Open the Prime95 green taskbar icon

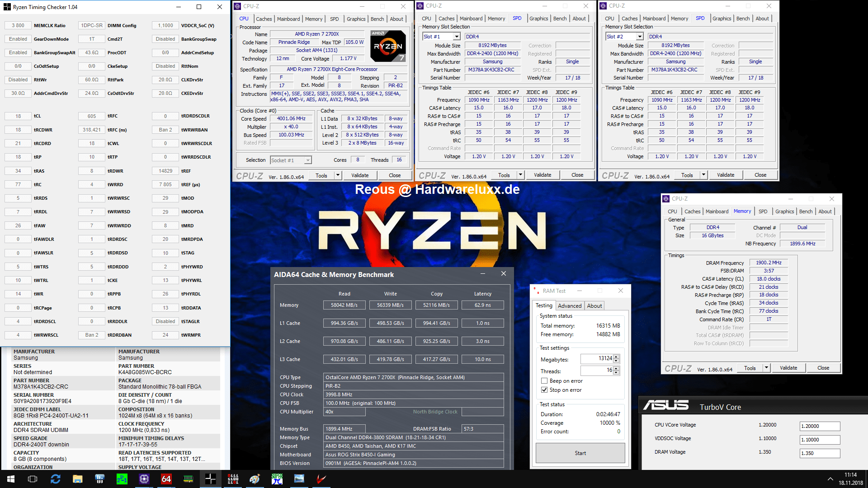point(122,479)
